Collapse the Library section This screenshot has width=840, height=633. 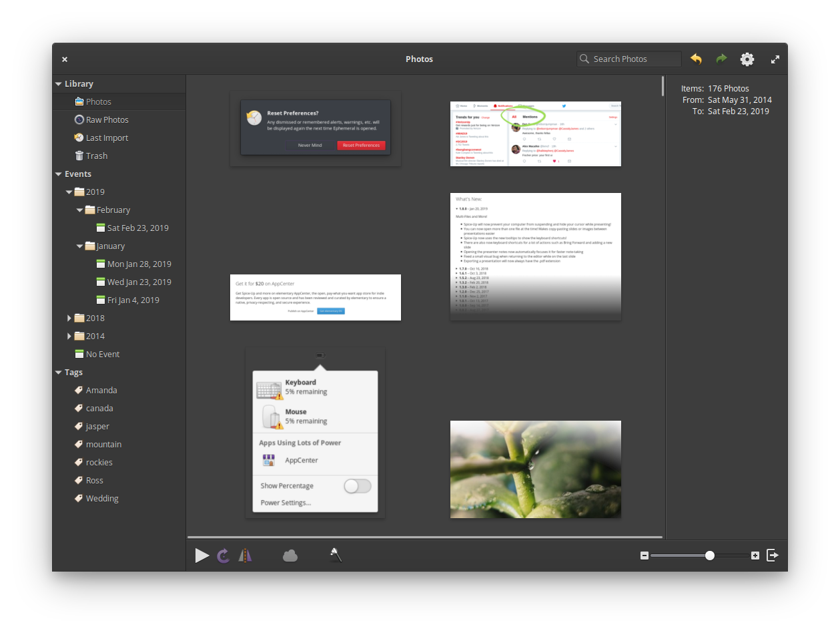point(58,83)
